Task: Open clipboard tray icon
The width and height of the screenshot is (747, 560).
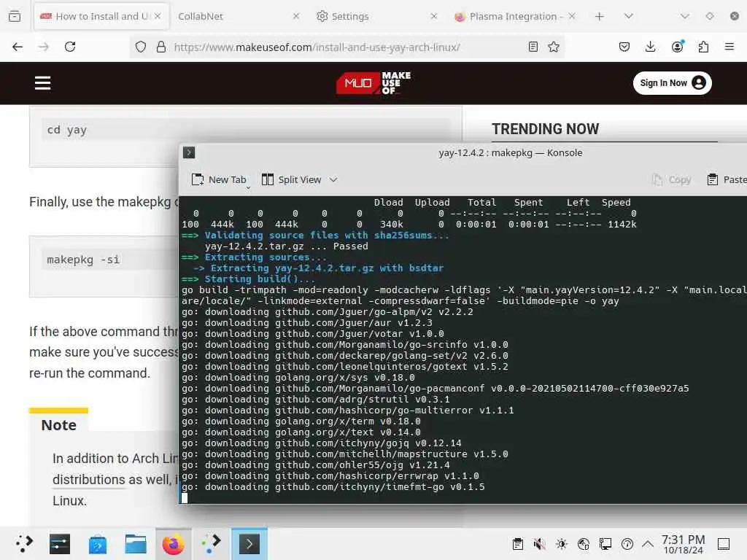Action: click(518, 544)
